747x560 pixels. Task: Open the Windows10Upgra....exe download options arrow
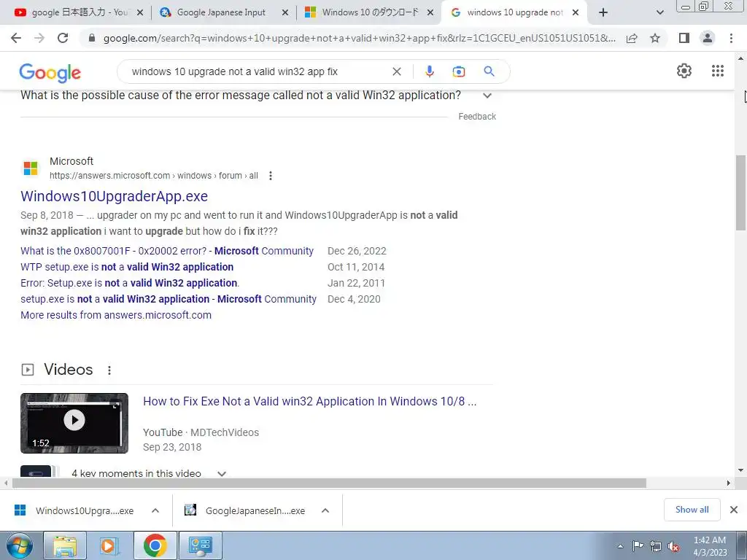[155, 510]
